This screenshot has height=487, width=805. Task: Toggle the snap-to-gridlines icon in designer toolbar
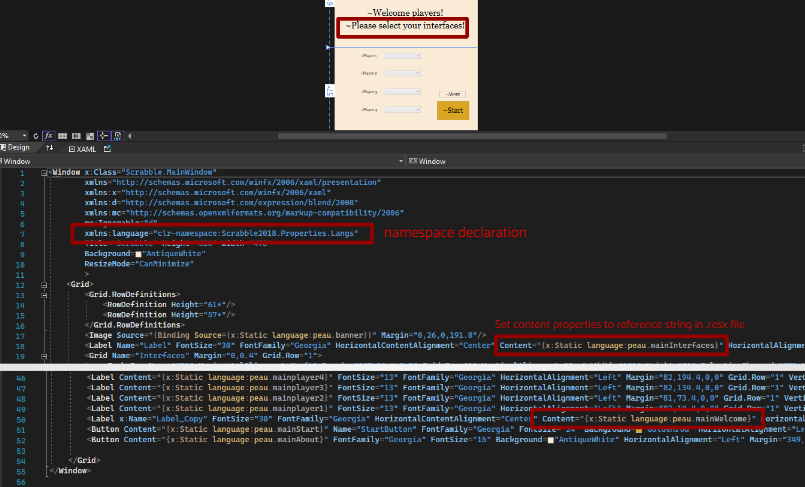(x=76, y=135)
